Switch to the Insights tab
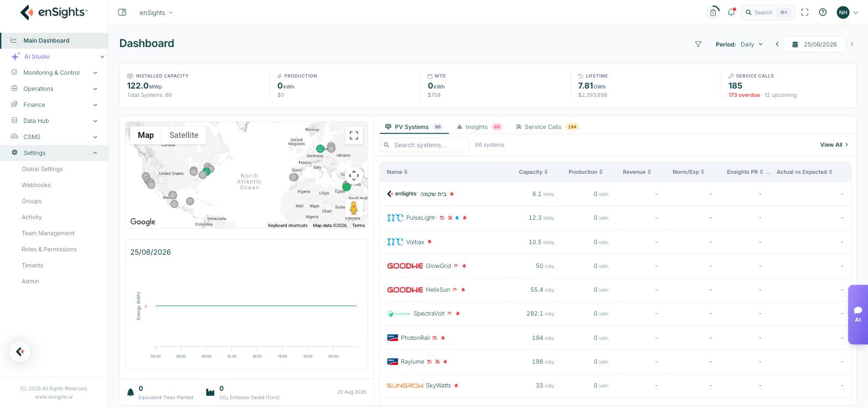868x408 pixels. point(479,127)
